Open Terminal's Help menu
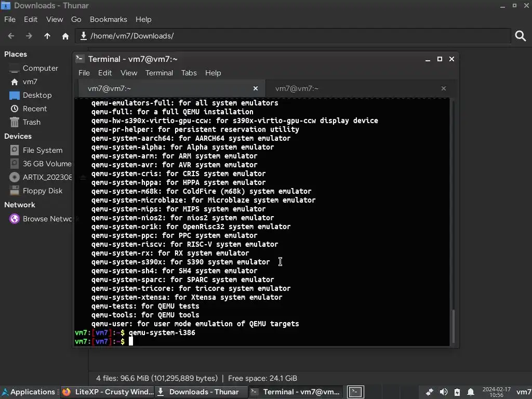The image size is (532, 399). (x=213, y=73)
